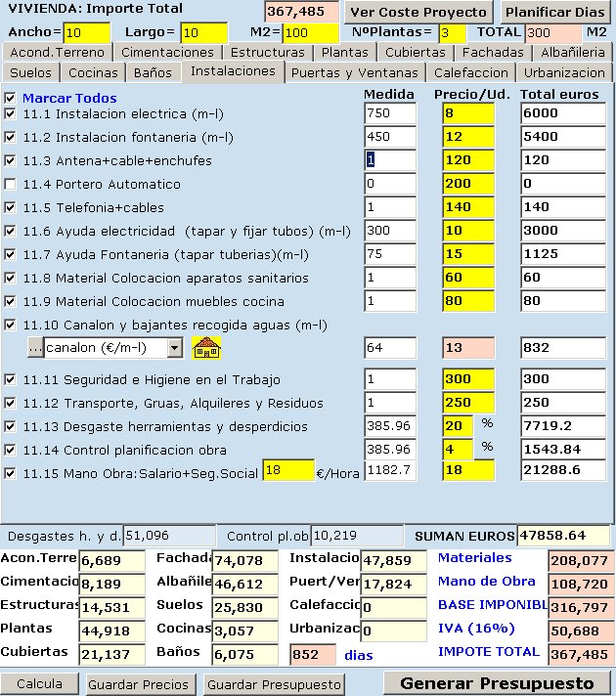Image resolution: width=616 pixels, height=696 pixels.
Task: Click the Materiales link
Action: 475,558
